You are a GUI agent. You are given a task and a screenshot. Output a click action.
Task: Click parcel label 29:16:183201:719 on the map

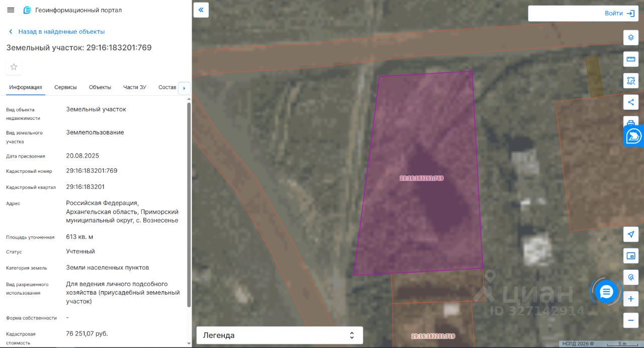433,336
